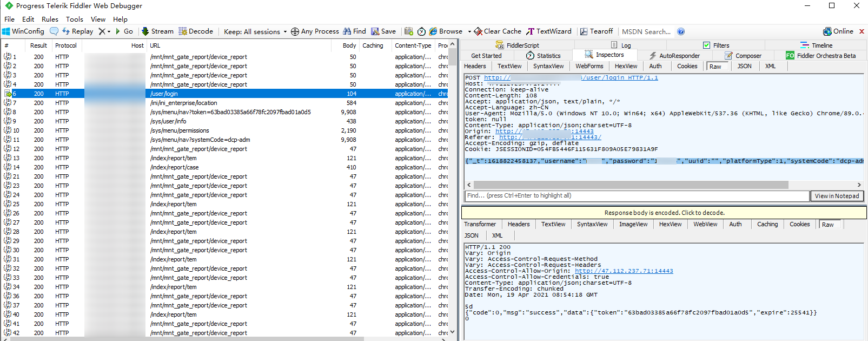Screen dimensions: 868x341
Task: Open the Rules menu
Action: (50, 19)
